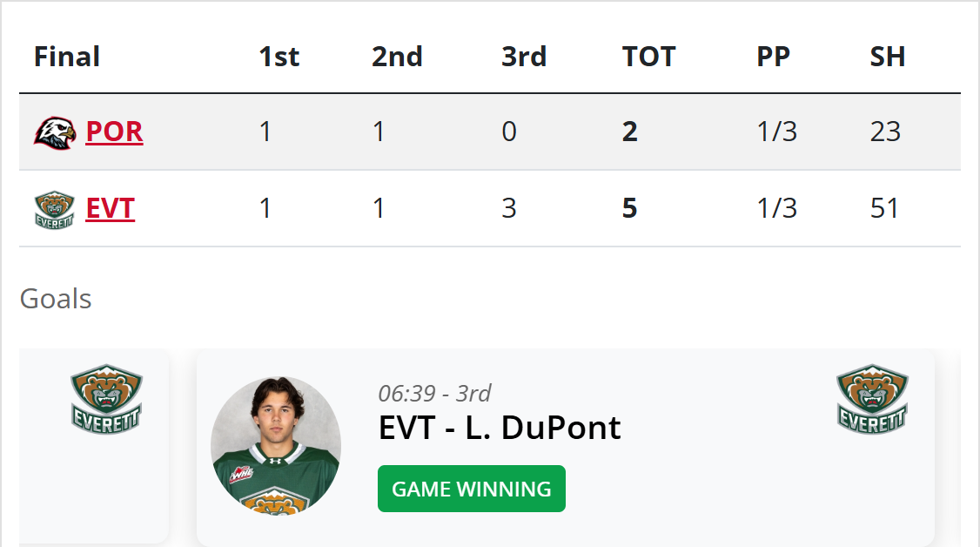Viewport: 980px width, 547px height.
Task: Click Everett's shots value of 51
Action: (884, 209)
